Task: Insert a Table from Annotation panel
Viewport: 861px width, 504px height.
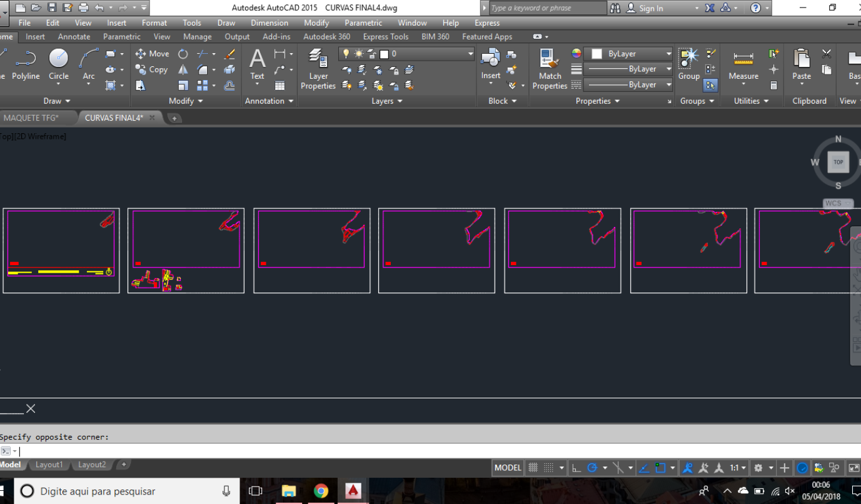Action: (279, 86)
